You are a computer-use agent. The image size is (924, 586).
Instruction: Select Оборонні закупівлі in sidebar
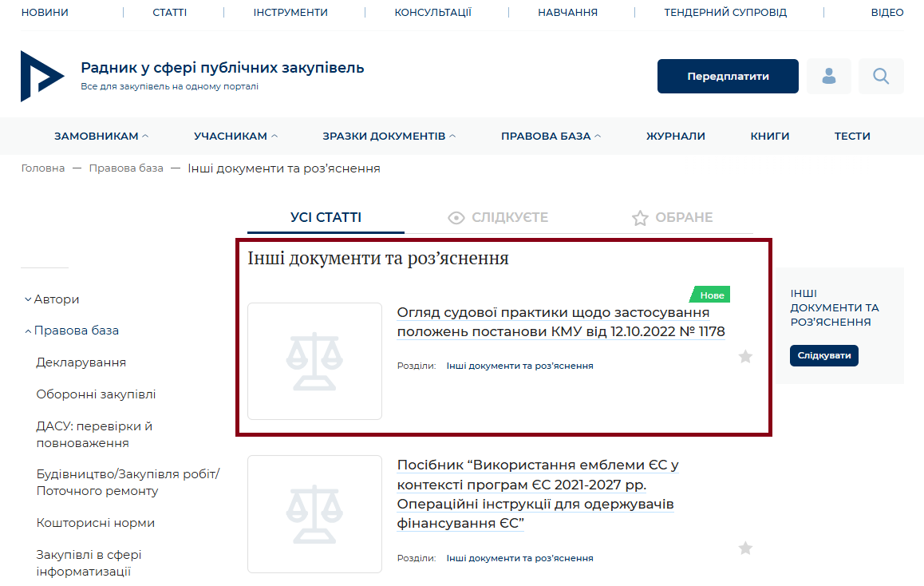click(x=96, y=394)
